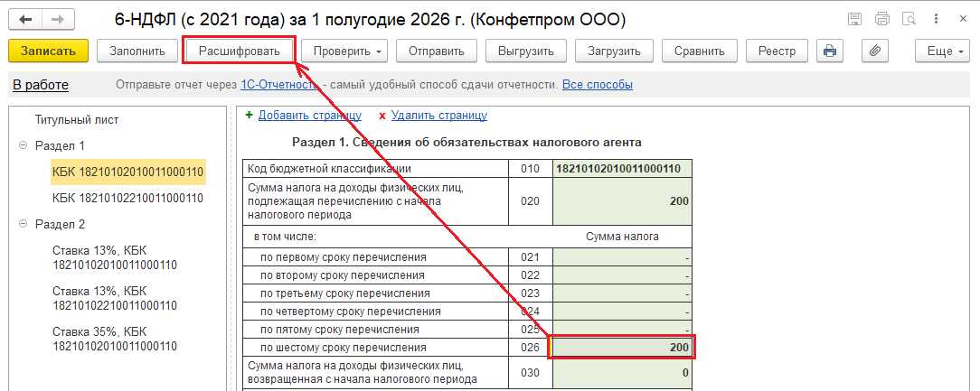This screenshot has height=391, width=980.
Task: Click the line 024 tax amount field
Action: [x=622, y=311]
